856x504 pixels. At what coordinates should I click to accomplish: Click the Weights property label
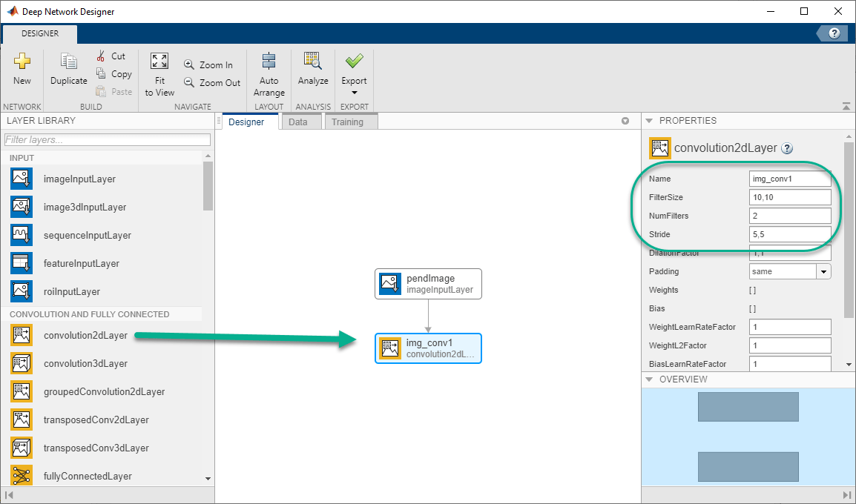(x=663, y=291)
